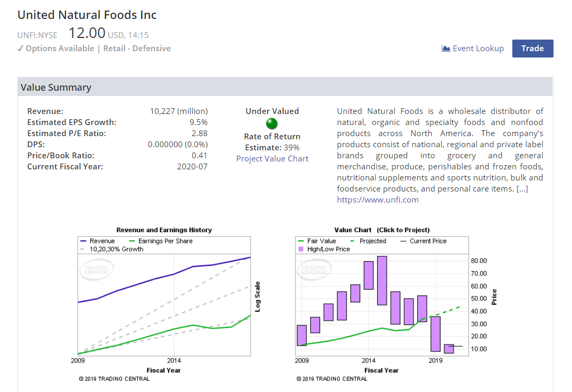Open the Project Value Chart link

click(x=272, y=158)
